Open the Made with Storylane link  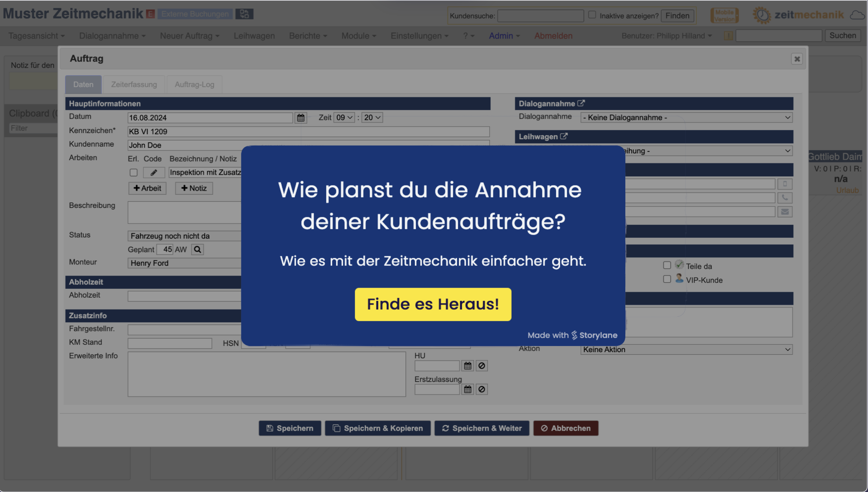[x=572, y=335]
